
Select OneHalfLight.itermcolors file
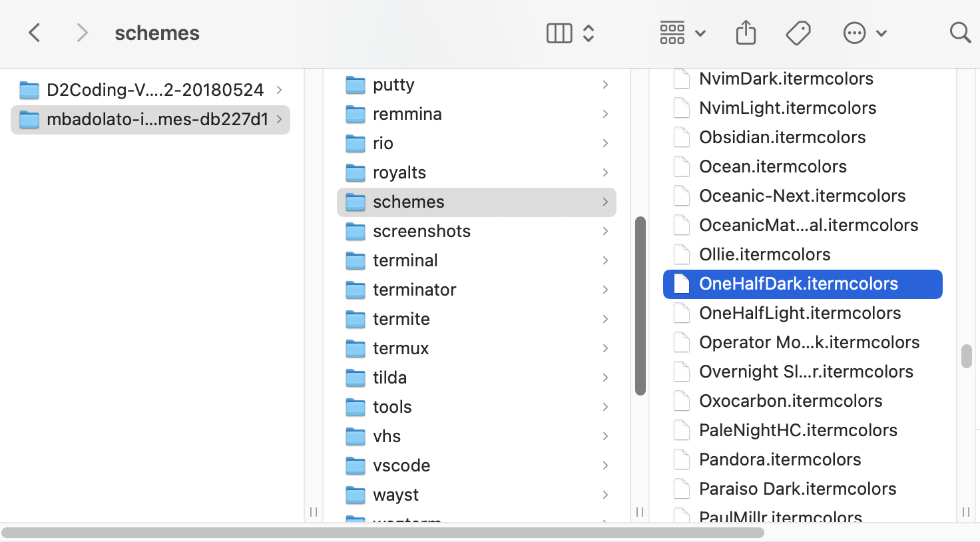click(803, 313)
